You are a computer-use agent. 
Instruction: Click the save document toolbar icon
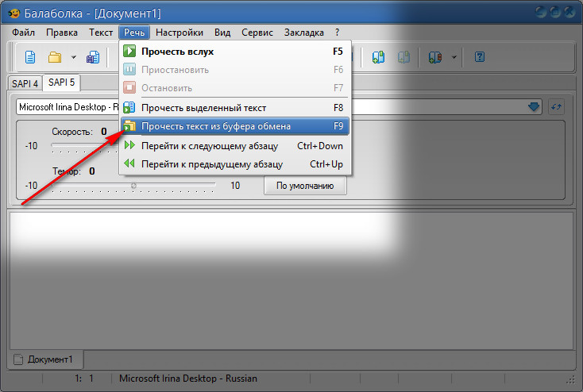93,57
